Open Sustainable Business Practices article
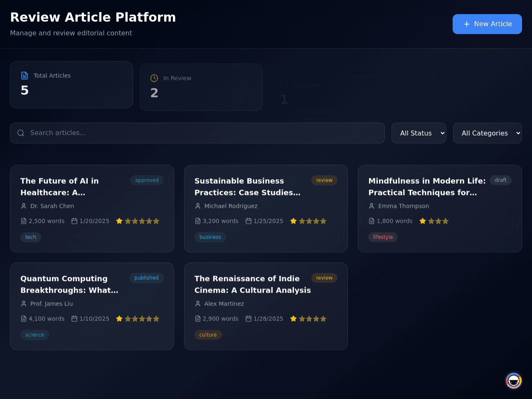The height and width of the screenshot is (399, 532). coord(266,209)
